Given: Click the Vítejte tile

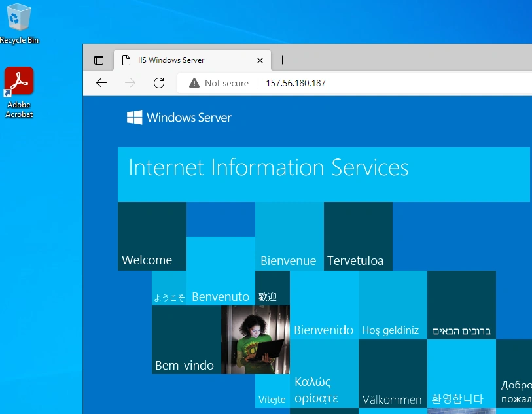Looking at the screenshot, I should (x=272, y=391).
